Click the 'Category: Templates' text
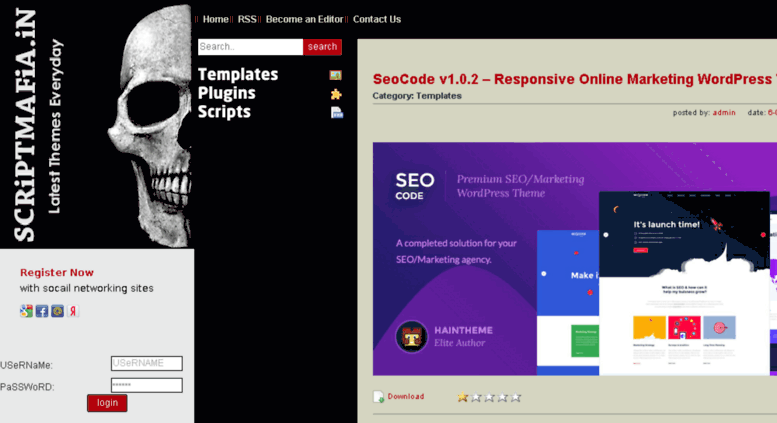The image size is (777, 423). point(417,96)
